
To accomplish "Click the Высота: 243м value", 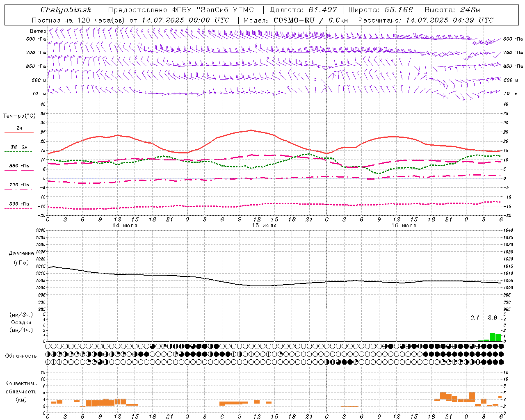I will (x=452, y=10).
